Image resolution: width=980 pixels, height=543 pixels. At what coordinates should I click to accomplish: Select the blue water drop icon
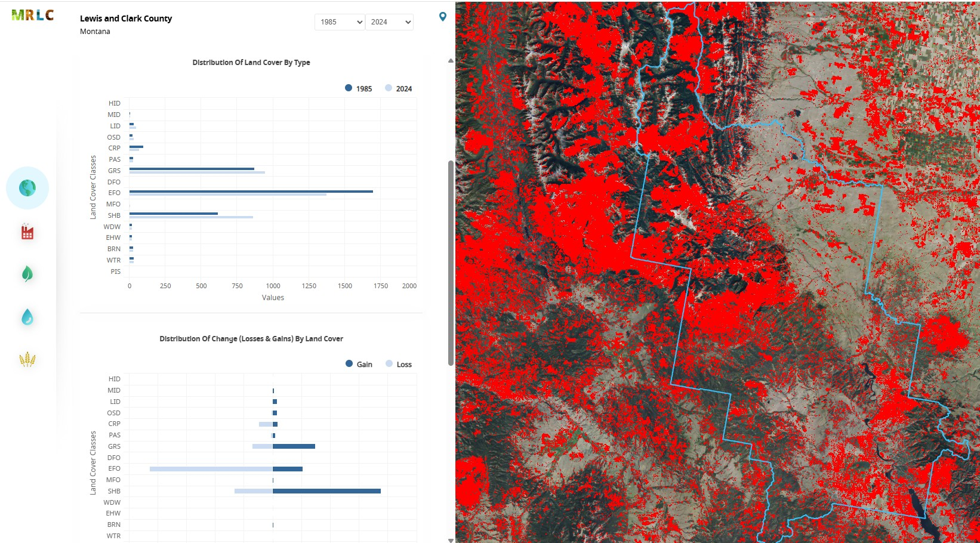[27, 317]
